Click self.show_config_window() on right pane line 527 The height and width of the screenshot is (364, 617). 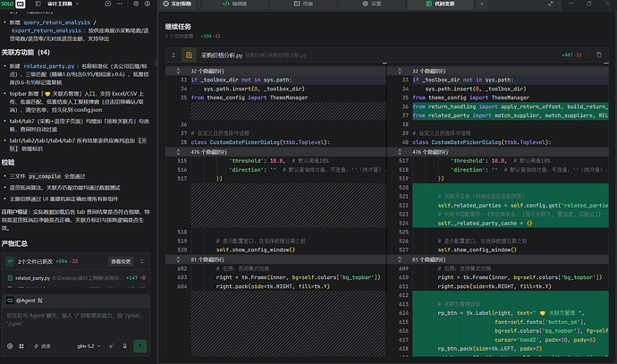coord(477,250)
